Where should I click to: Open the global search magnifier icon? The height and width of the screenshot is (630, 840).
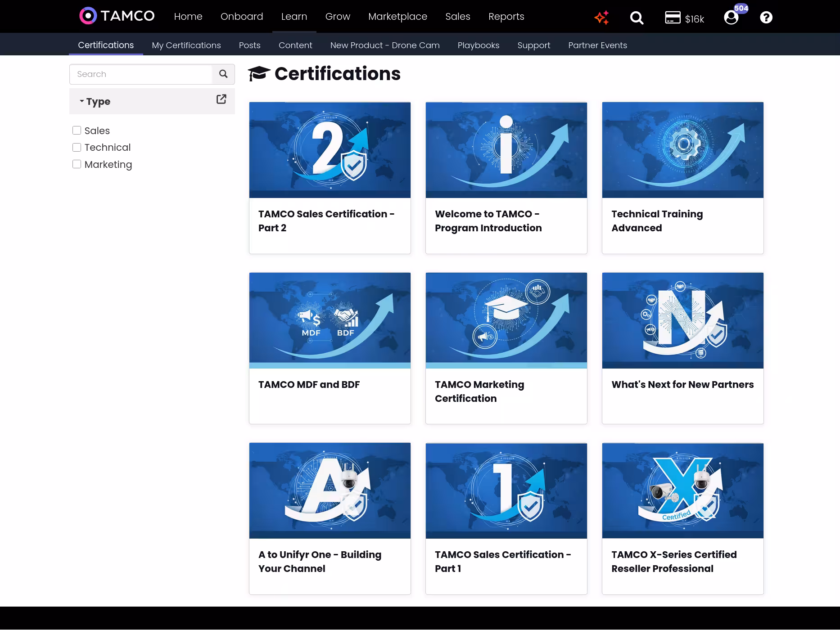pos(637,18)
